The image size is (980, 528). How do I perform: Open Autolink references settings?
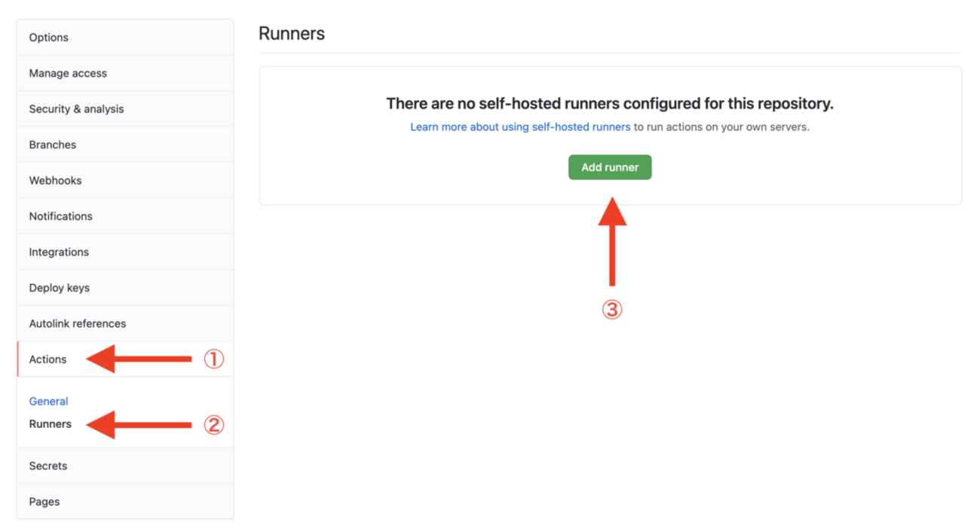[x=78, y=324]
